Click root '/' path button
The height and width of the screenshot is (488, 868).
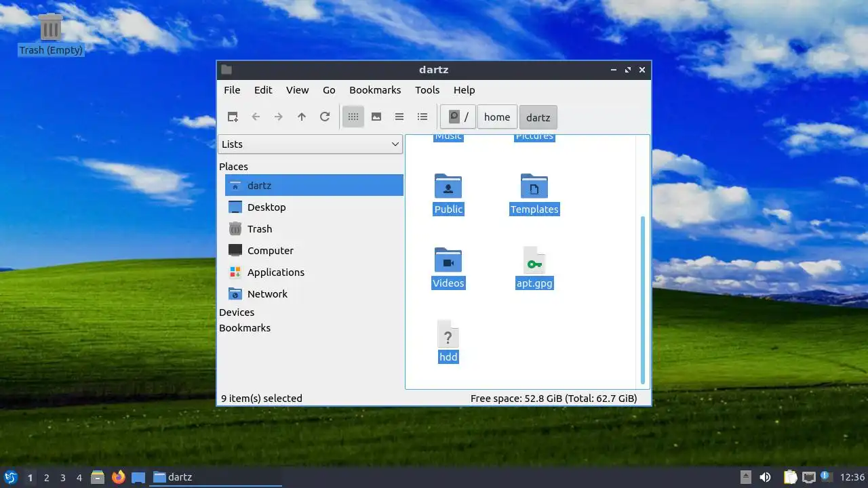458,117
